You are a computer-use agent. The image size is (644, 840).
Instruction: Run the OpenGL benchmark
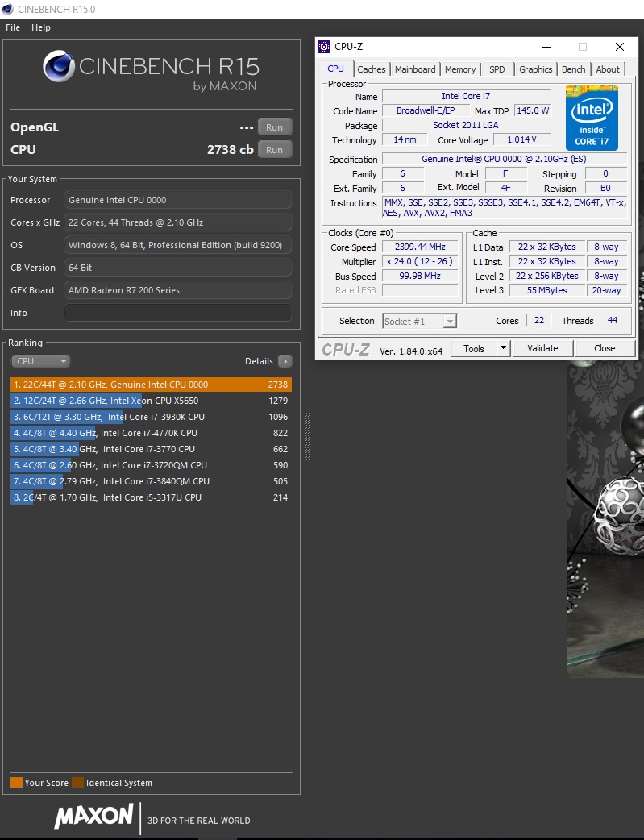pos(274,127)
